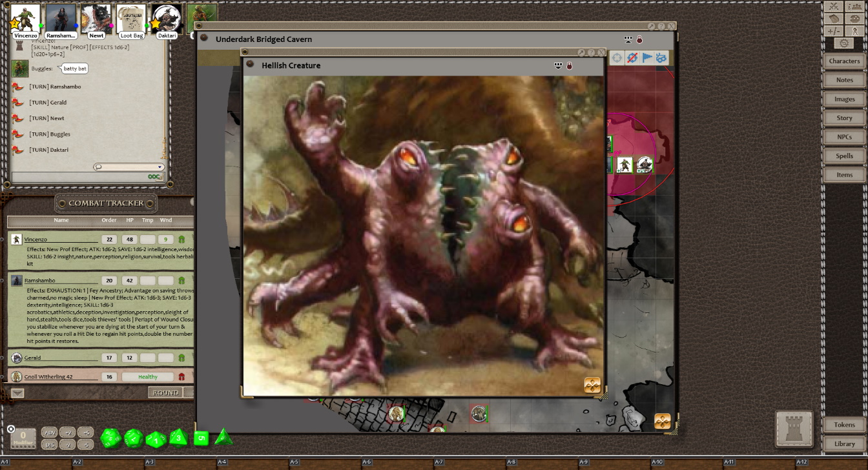The height and width of the screenshot is (470, 868).
Task: Toggle the -2 modifier button
Action: point(68,444)
